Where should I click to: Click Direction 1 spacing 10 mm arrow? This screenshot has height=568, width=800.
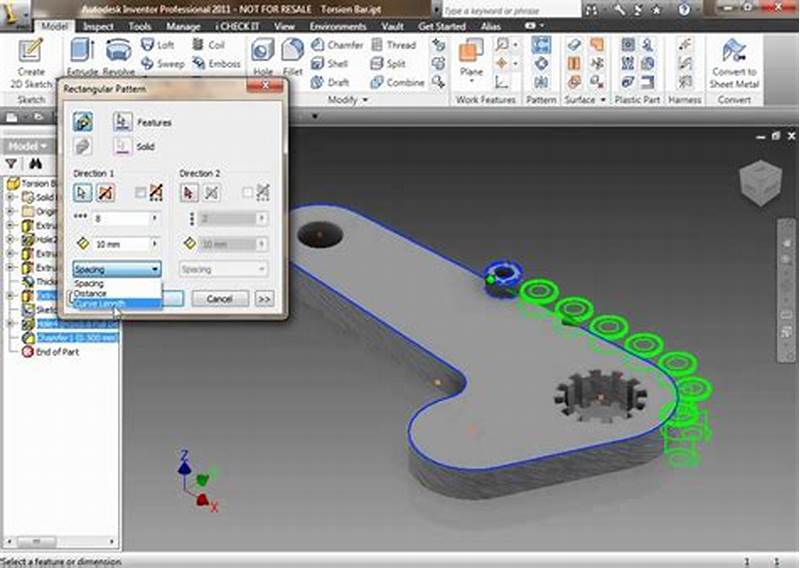coord(155,244)
